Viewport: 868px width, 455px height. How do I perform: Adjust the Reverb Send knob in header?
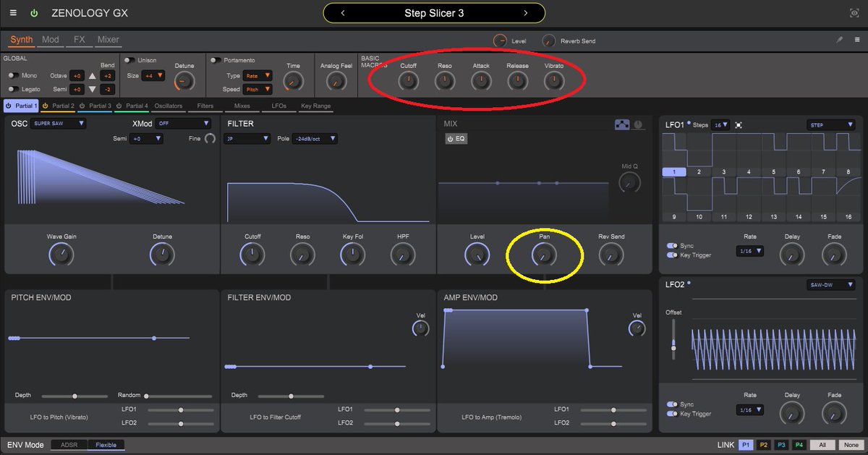click(x=549, y=41)
